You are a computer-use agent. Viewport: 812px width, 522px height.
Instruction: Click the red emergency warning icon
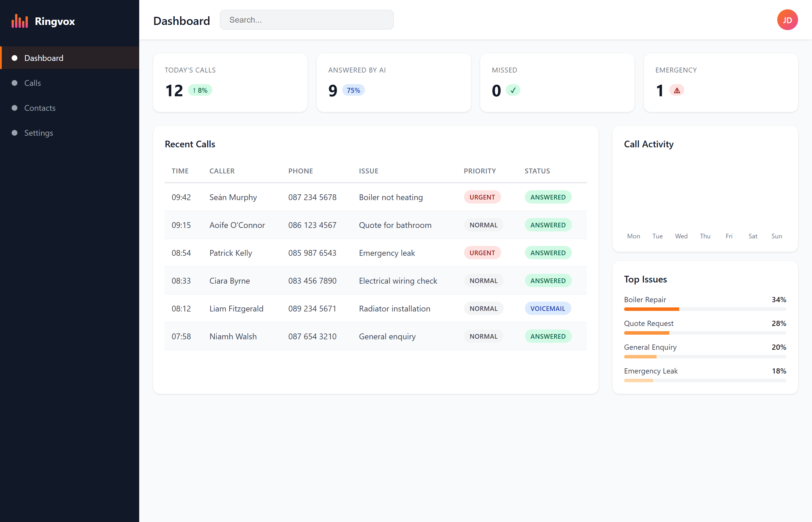pyautogui.click(x=677, y=90)
